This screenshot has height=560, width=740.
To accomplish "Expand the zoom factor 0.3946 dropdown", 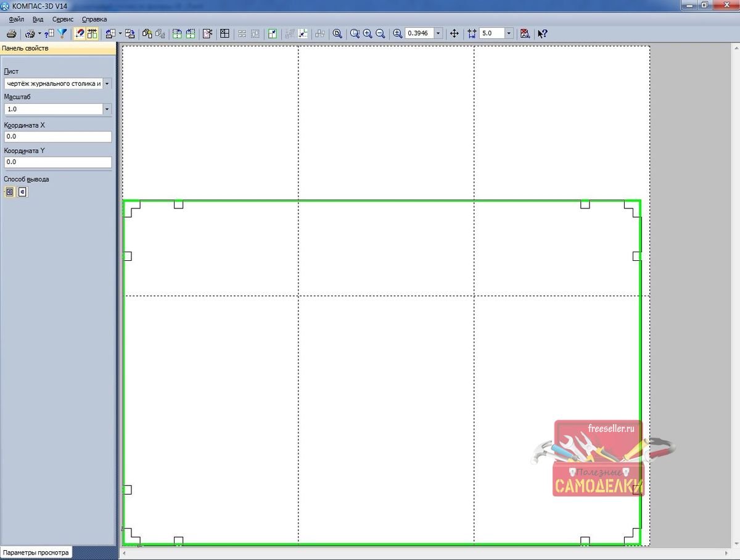I will 438,34.
